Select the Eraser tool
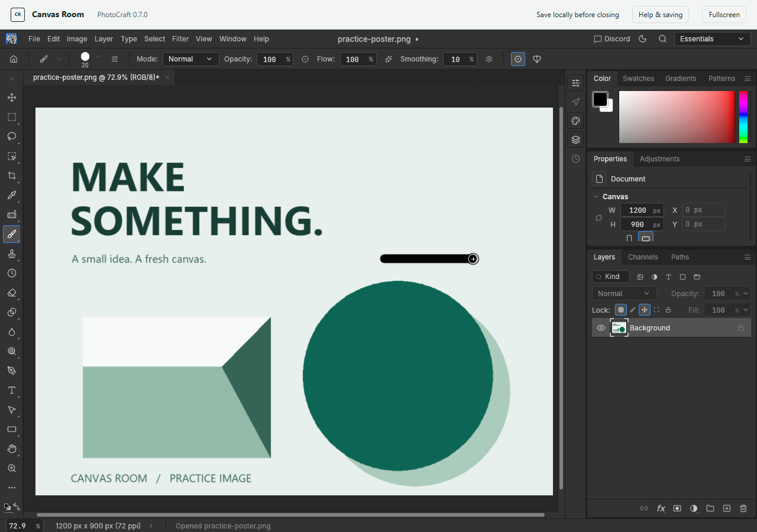Image resolution: width=757 pixels, height=532 pixels. tap(11, 293)
